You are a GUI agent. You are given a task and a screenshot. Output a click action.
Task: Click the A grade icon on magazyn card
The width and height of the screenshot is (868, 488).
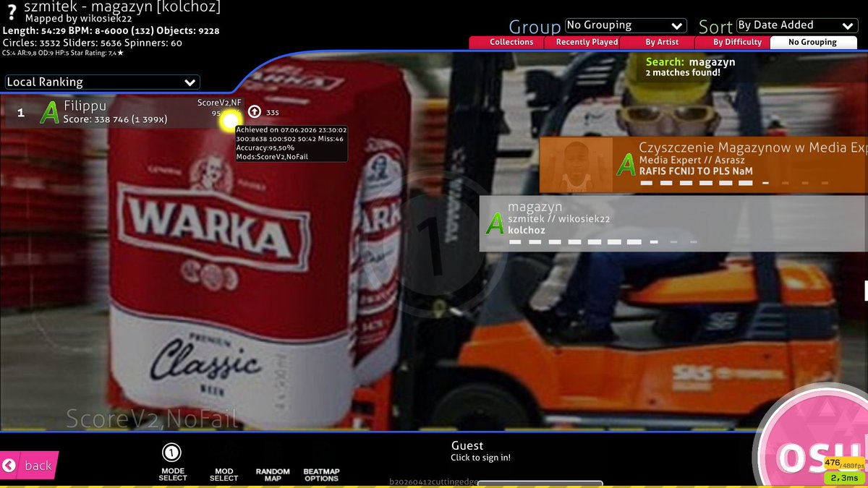pyautogui.click(x=495, y=223)
